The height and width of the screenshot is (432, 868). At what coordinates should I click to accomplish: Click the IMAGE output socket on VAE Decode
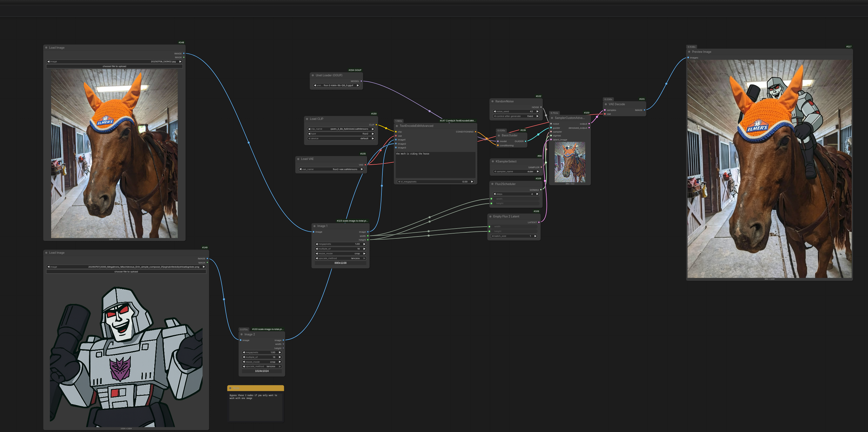[x=644, y=110]
